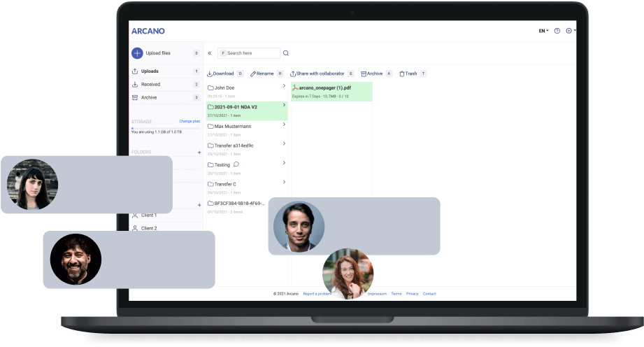Open the Transfer C folder
Image resolution: width=644 pixels, height=347 pixels.
pyautogui.click(x=247, y=188)
